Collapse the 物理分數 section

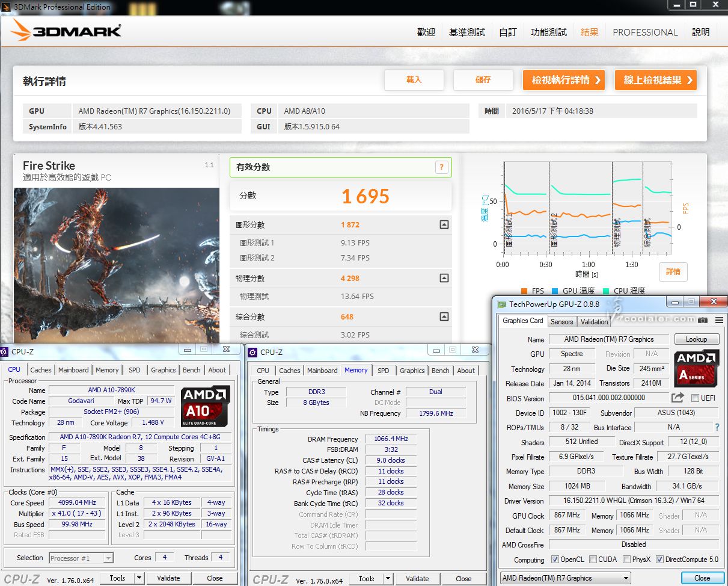coord(444,278)
